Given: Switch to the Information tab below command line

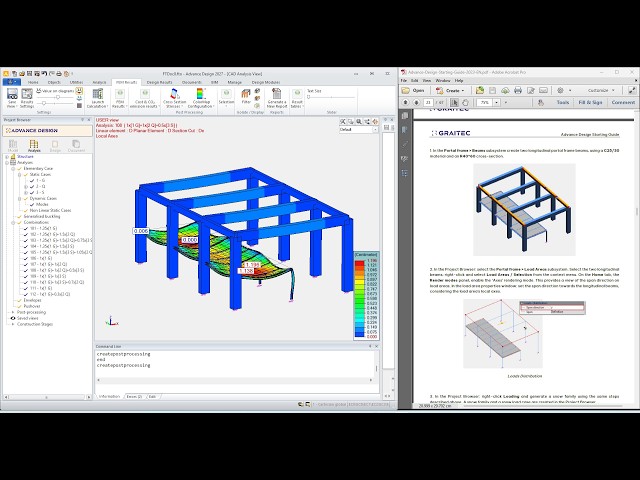Looking at the screenshot, I should pyautogui.click(x=109, y=396).
